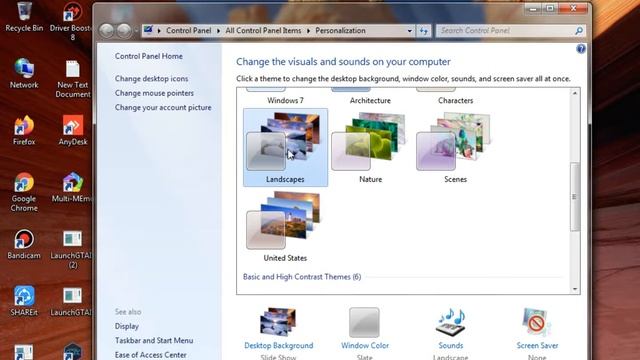Screen dimensions: 640x360
Task: Choose the Windows 7 theme
Action: [285, 97]
